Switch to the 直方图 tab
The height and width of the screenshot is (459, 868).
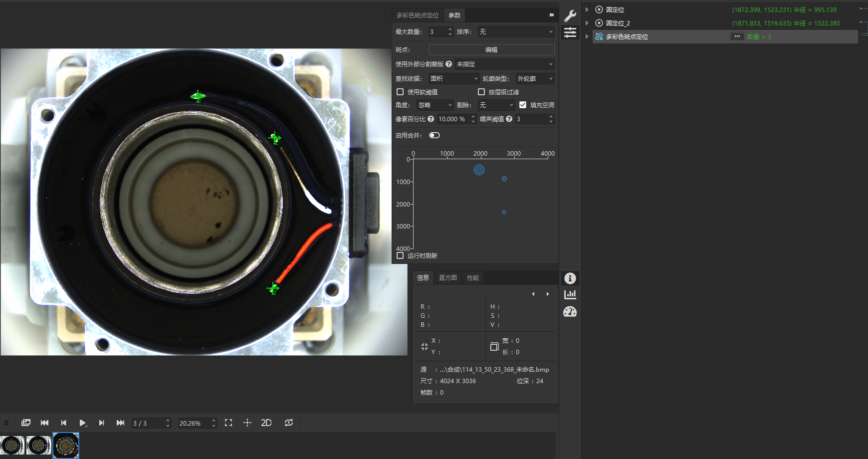[447, 278]
